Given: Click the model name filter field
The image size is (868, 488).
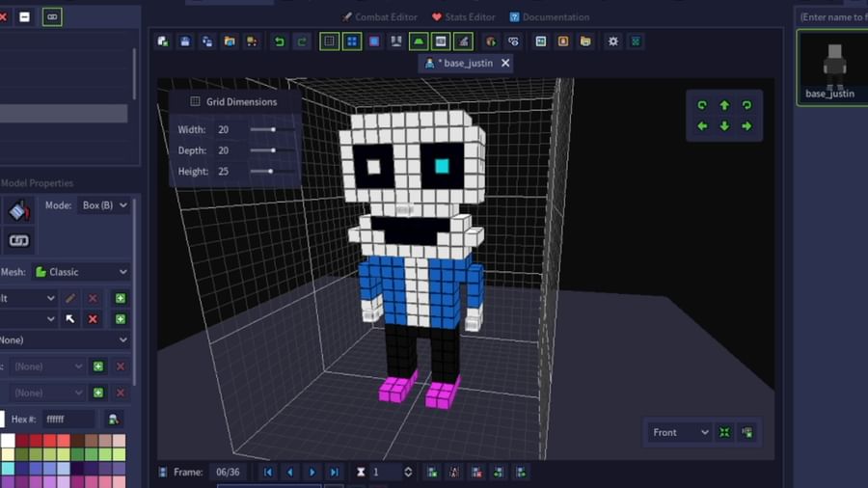Looking at the screenshot, I should tap(831, 17).
